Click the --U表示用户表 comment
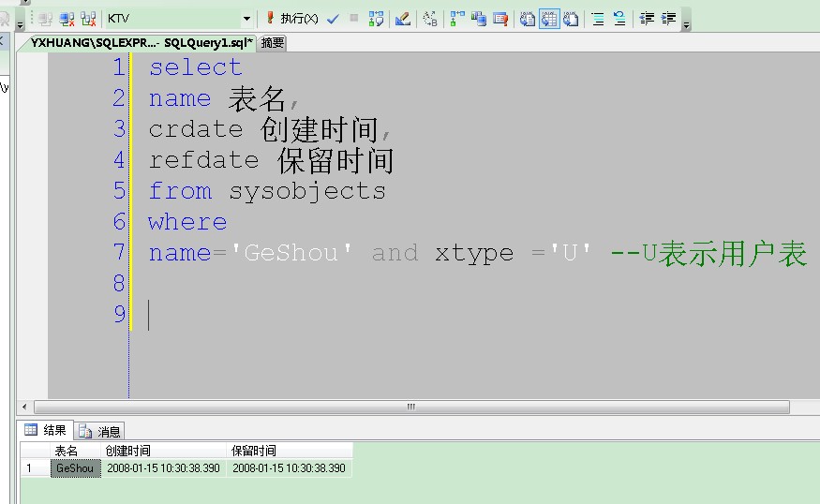 coord(709,254)
